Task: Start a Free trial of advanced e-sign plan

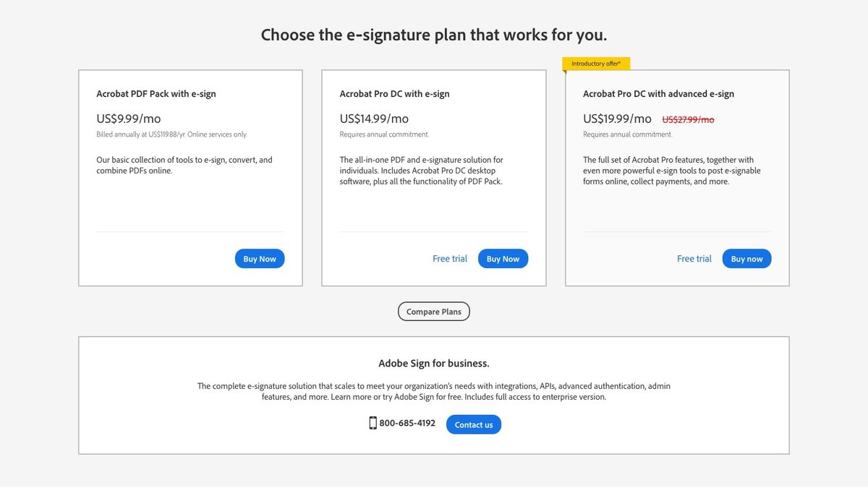Action: tap(694, 258)
